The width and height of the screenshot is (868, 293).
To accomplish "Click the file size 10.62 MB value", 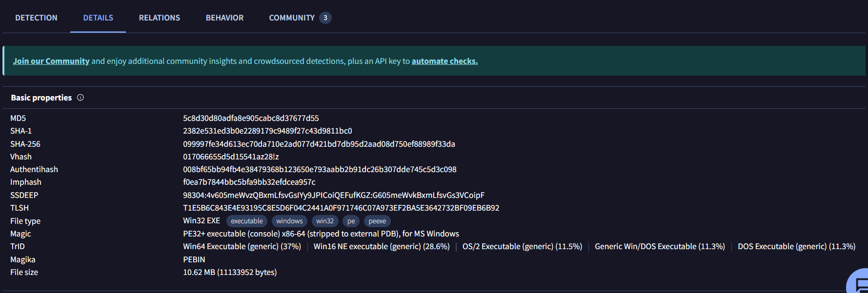I will (x=230, y=272).
